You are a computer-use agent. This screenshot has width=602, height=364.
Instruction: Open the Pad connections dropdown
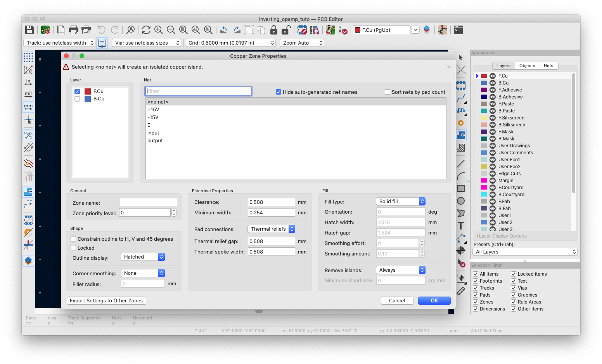point(272,229)
